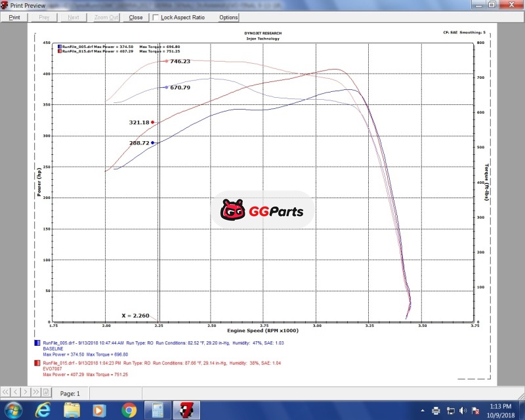Open the Calculator taskbar icon
Image resolution: width=525 pixels, height=420 pixels.
coord(157,410)
